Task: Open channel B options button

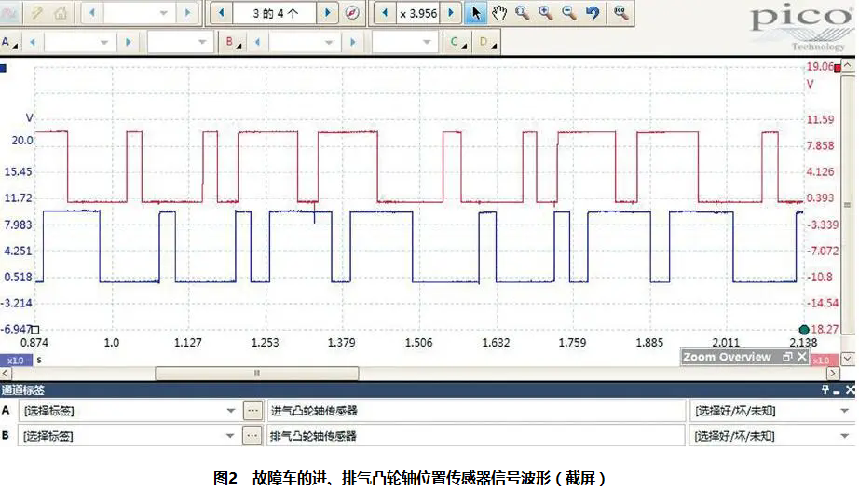Action: pos(233,42)
